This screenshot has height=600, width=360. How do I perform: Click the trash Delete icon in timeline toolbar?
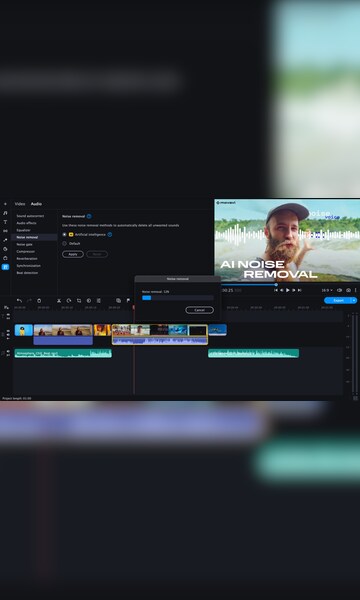pos(39,301)
